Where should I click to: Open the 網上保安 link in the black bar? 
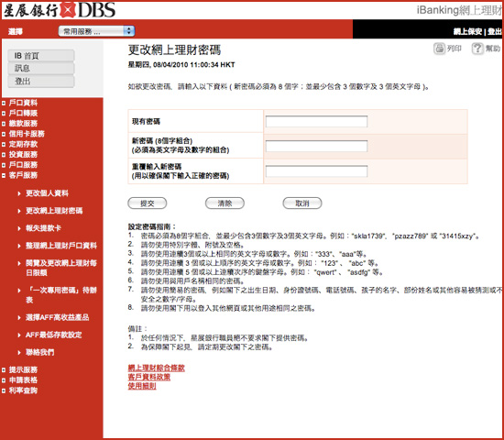tap(467, 31)
